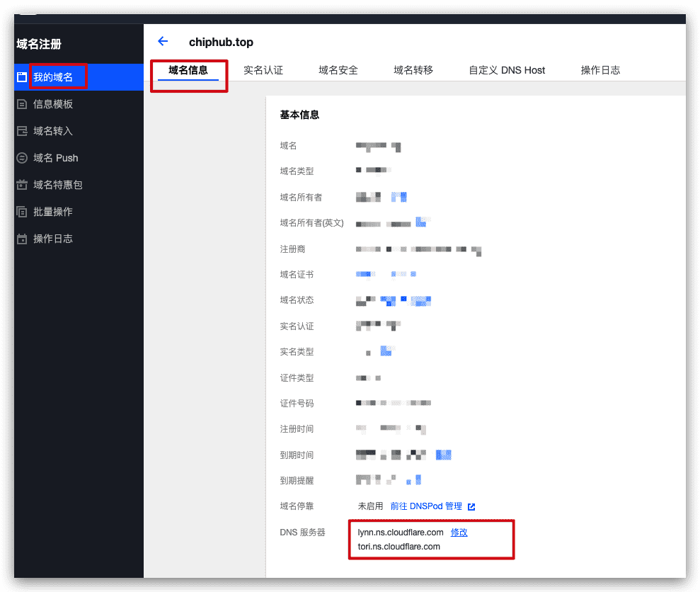This screenshot has width=700, height=592.
Task: Open 域名 Push in the sidebar
Action: pos(79,158)
